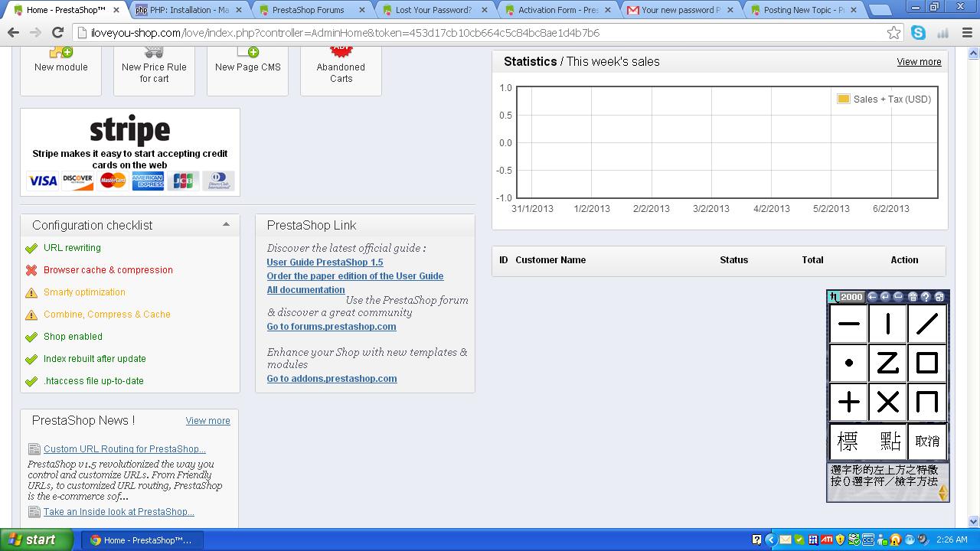
Task: Open Browser cache & compression setting
Action: click(x=108, y=270)
